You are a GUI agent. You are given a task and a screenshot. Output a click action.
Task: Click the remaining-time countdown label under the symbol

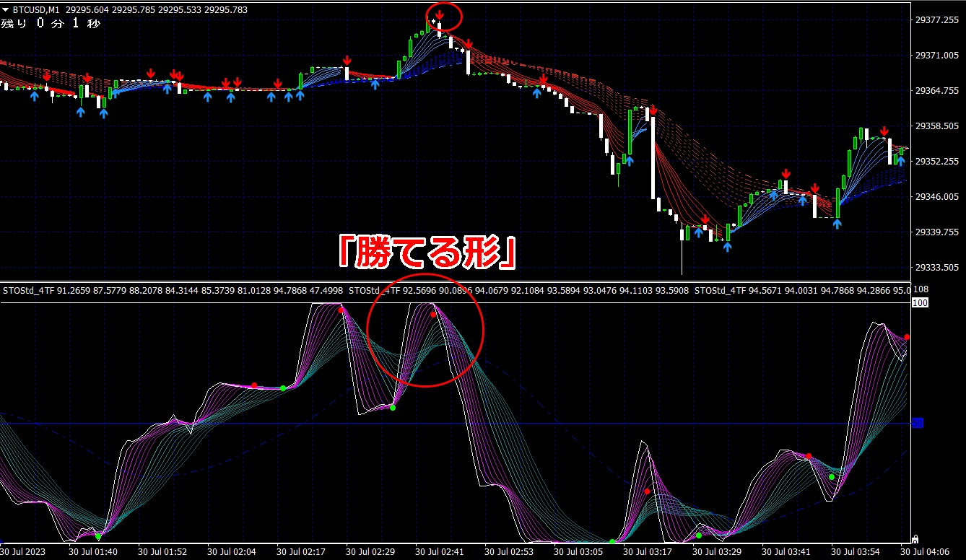[51, 24]
